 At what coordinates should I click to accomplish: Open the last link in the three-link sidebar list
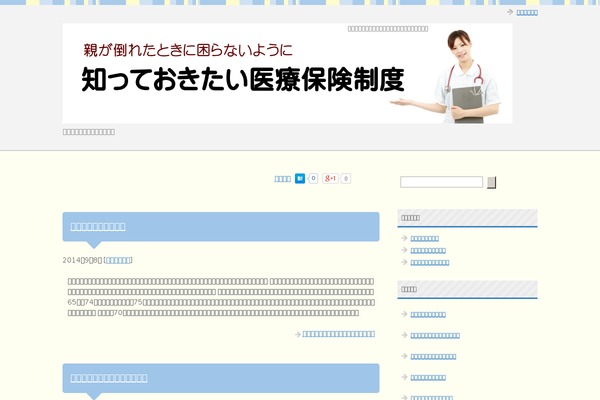click(430, 263)
